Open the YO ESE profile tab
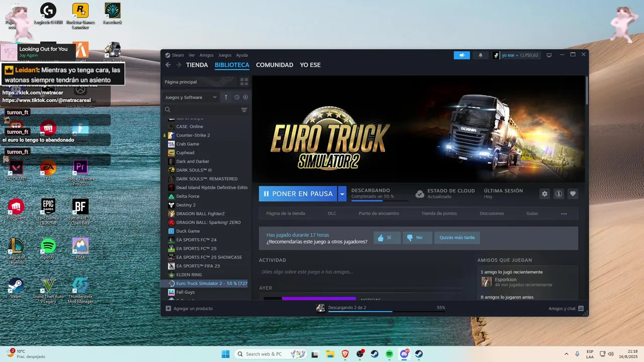Viewport: 644px width, 362px height. coord(310,65)
